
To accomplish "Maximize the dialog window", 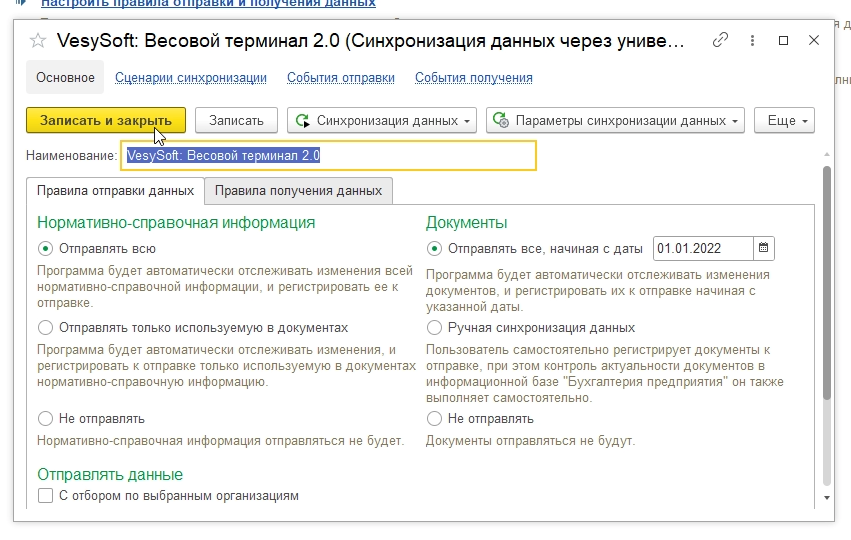I will (784, 41).
